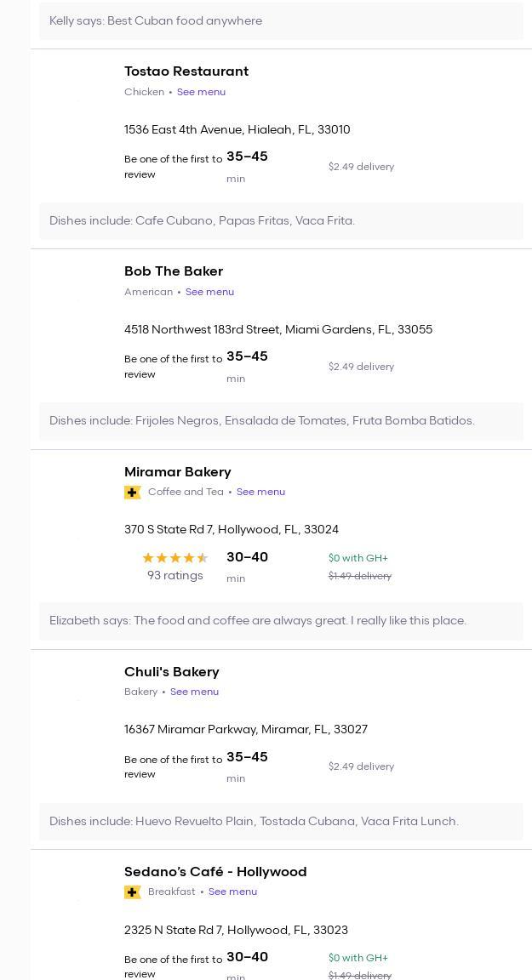Open Sedano's Café - Hollywood listing
Viewport: 532px width, 980px height.
pyautogui.click(x=215, y=872)
